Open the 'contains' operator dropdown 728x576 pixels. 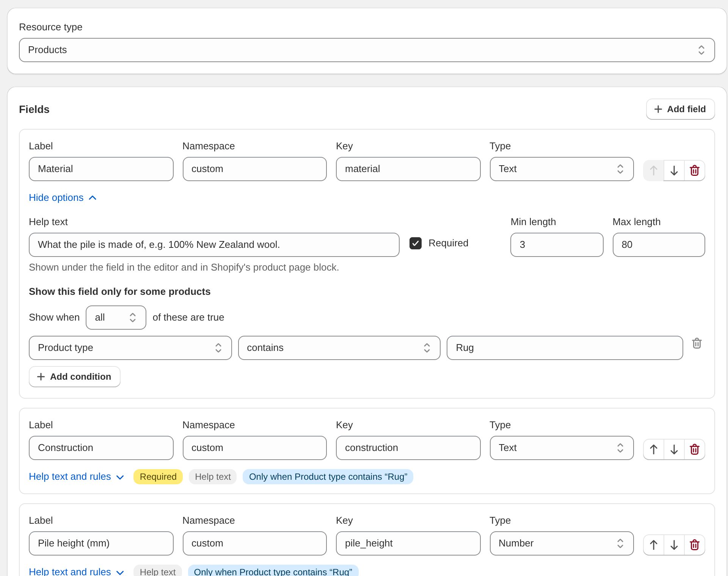coord(339,348)
